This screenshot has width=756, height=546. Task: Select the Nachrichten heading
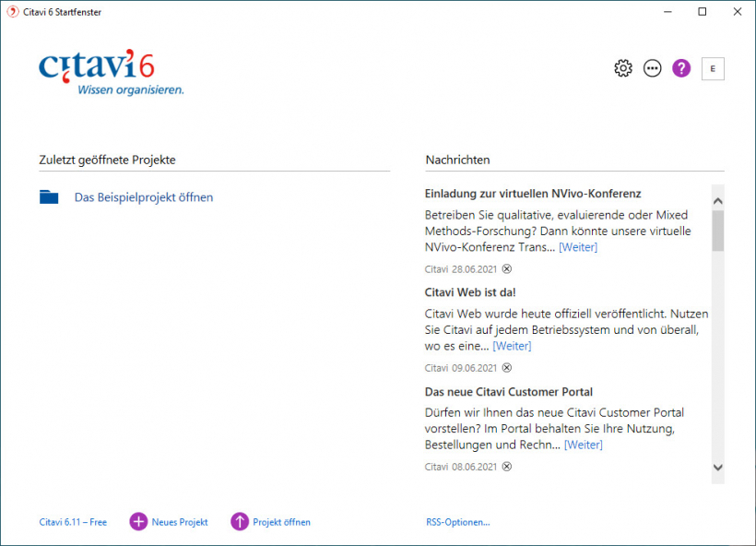(457, 159)
